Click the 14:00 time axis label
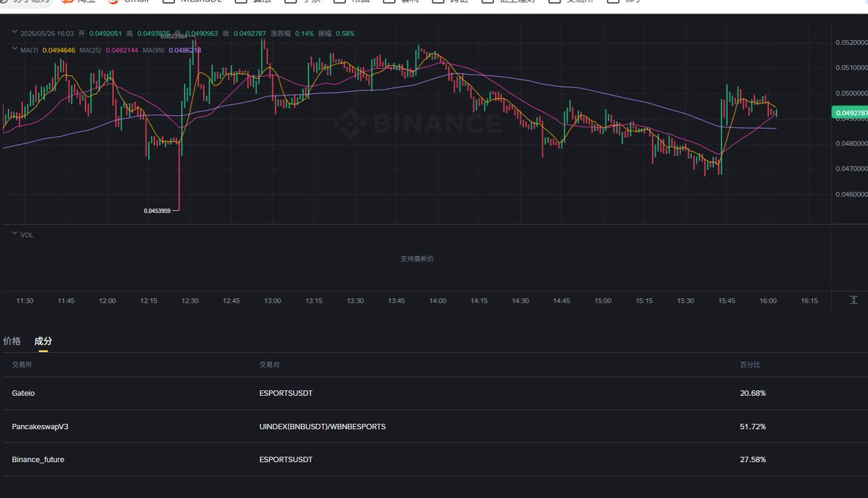Image resolution: width=868 pixels, height=498 pixels. [x=438, y=300]
